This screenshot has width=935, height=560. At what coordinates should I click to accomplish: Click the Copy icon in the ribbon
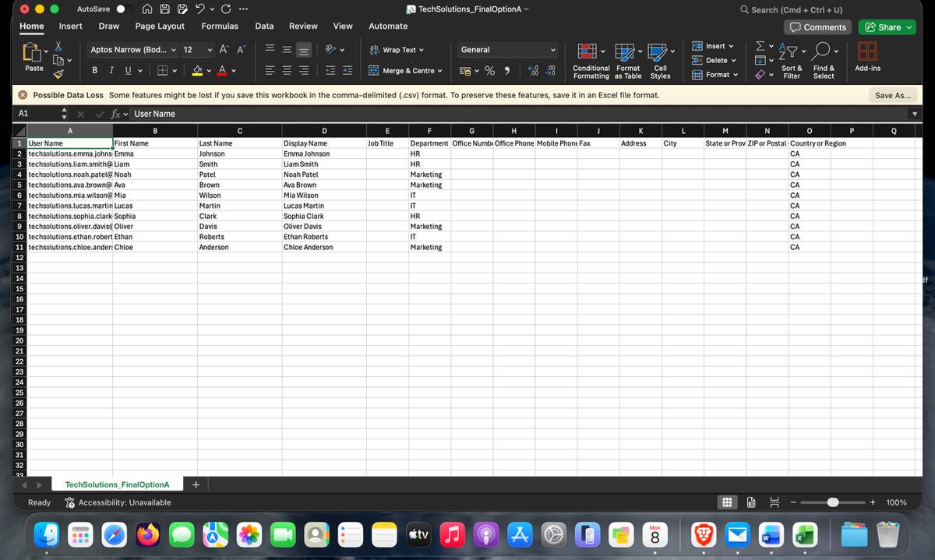tap(58, 60)
